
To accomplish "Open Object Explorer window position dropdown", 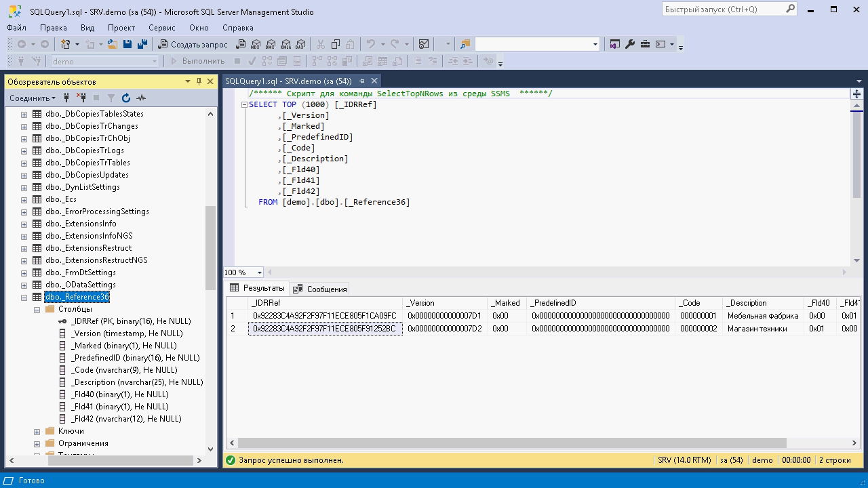I will coord(188,81).
